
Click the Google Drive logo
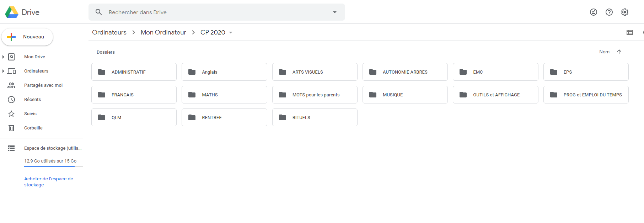pyautogui.click(x=12, y=12)
